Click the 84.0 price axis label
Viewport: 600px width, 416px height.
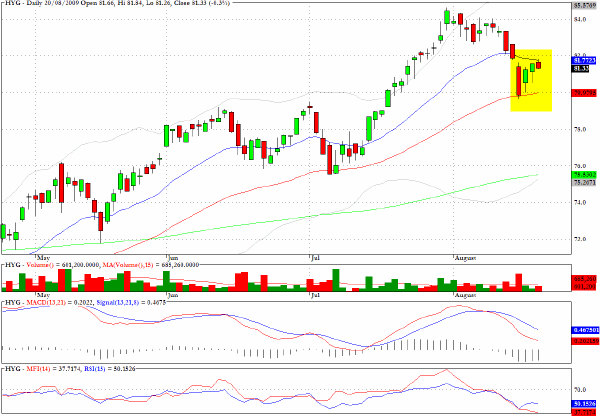coord(581,19)
